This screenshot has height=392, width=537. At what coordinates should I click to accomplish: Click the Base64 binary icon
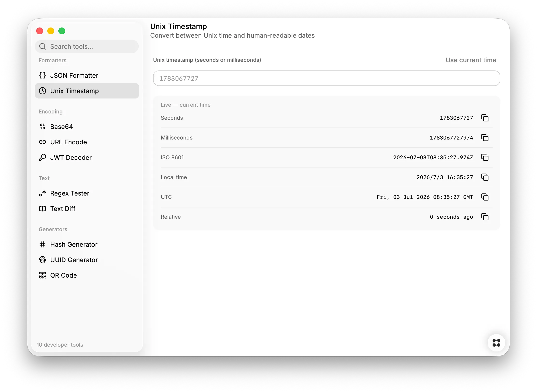[x=42, y=126]
